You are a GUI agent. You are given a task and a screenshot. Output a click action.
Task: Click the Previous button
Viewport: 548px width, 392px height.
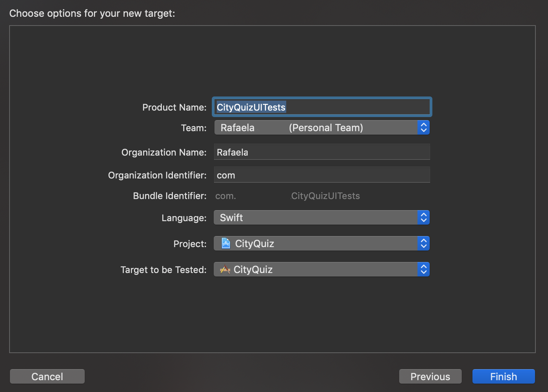click(430, 376)
